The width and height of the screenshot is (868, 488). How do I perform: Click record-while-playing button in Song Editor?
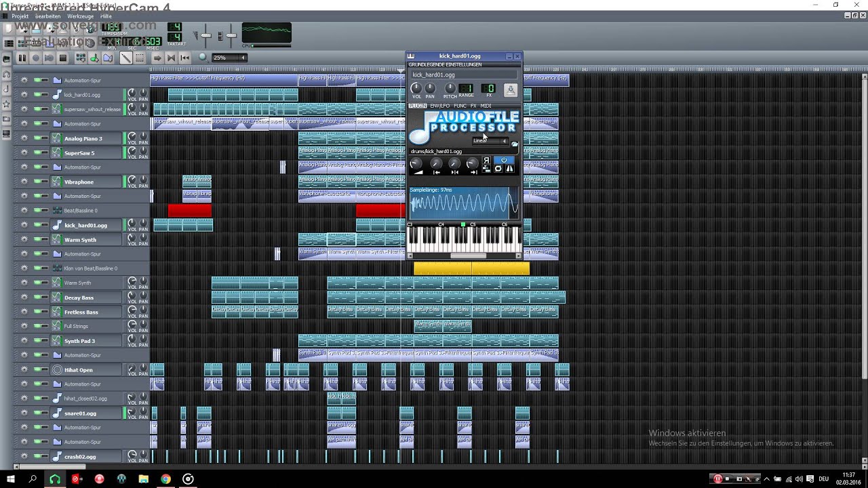point(49,58)
